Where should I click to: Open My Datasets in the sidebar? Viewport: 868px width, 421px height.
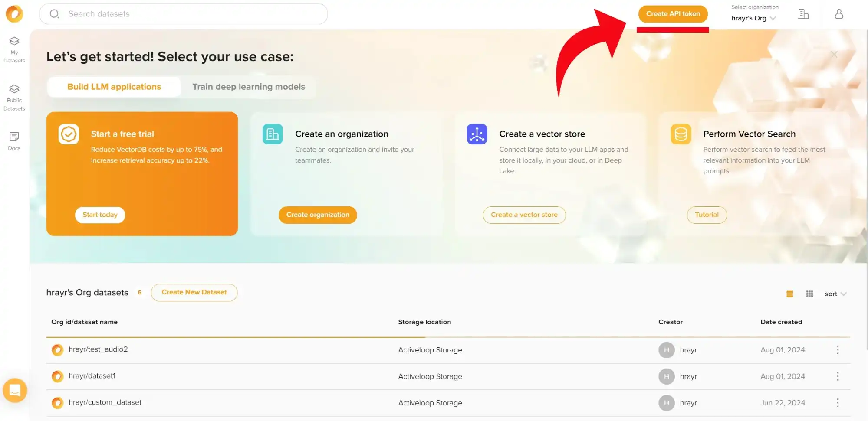(14, 50)
